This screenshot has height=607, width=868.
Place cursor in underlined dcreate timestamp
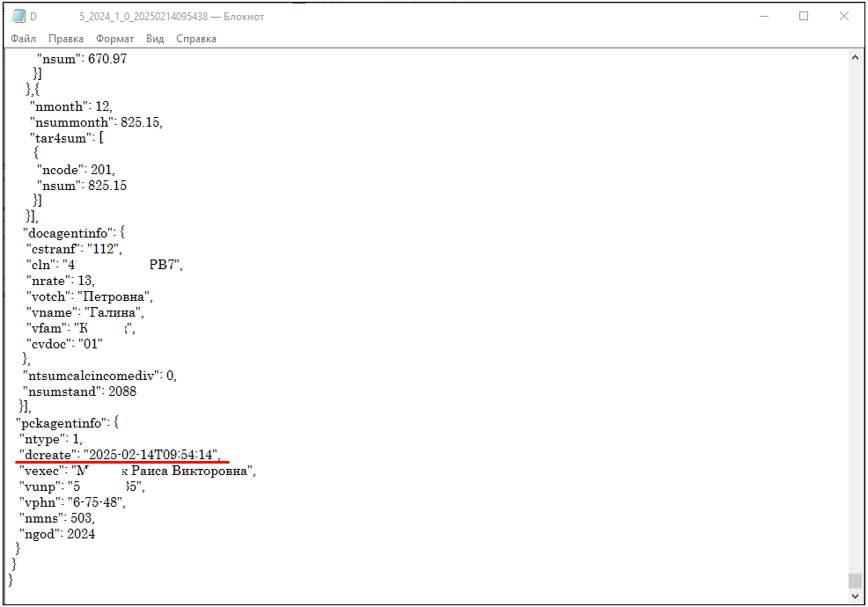(151, 454)
